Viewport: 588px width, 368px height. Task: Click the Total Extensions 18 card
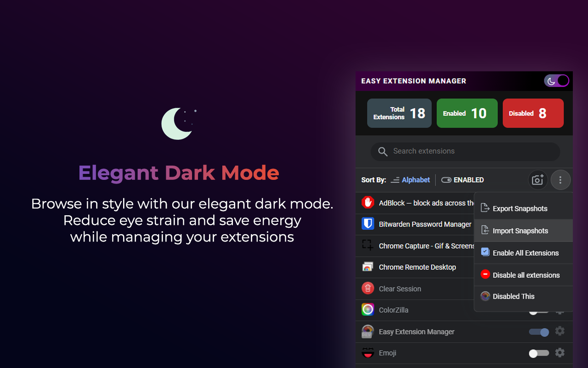[x=399, y=113]
